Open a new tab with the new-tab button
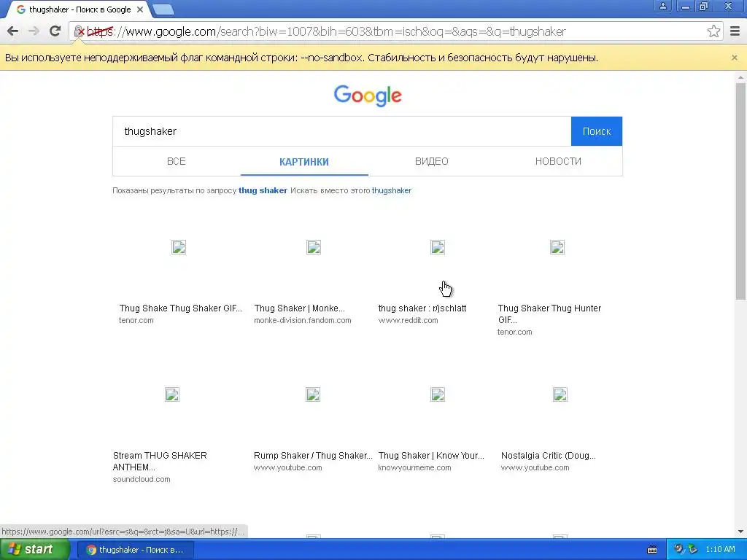Screen dimensions: 747x560 coord(163,9)
